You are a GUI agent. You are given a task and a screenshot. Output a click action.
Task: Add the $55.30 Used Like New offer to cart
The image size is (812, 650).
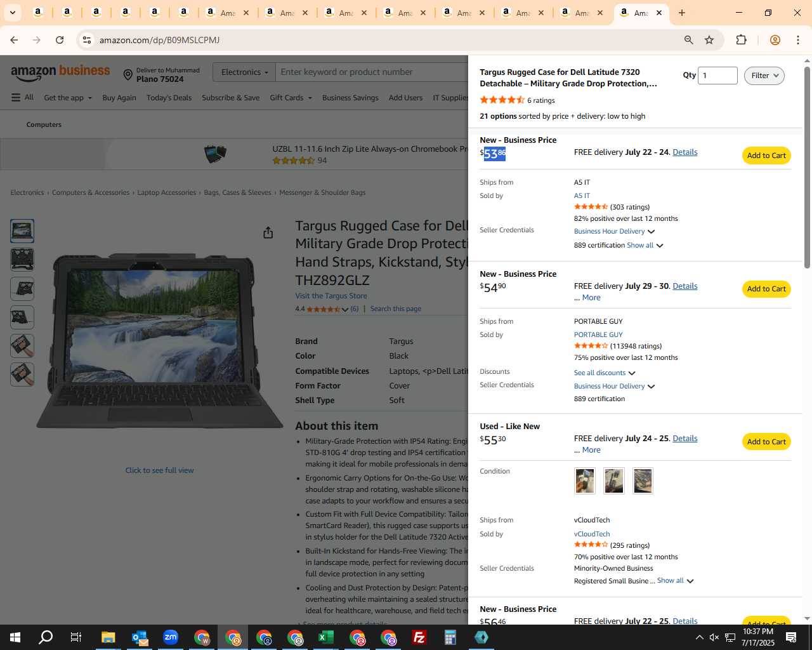click(x=766, y=442)
